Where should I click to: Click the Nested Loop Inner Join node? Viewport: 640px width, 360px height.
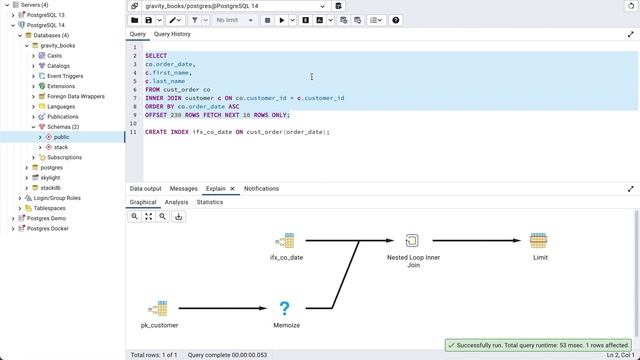click(412, 240)
